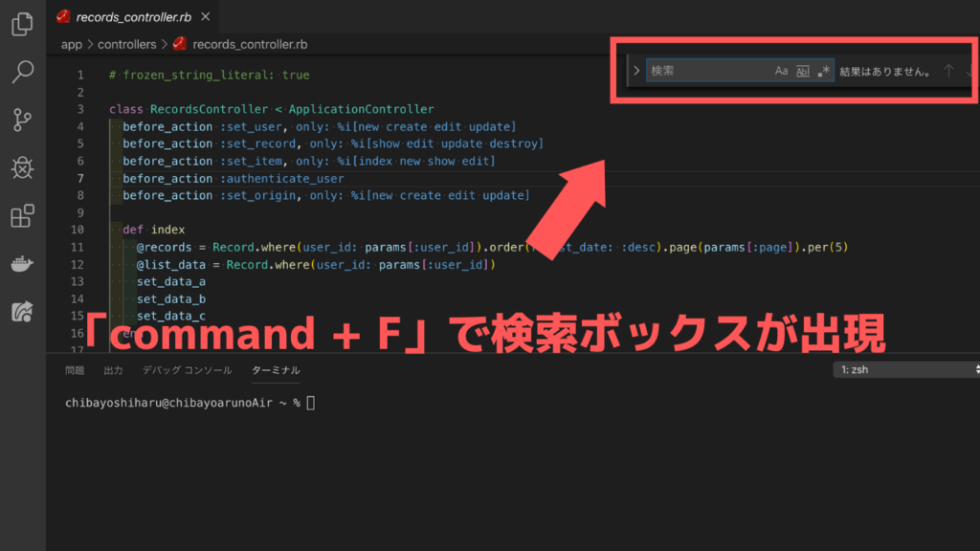The width and height of the screenshot is (980, 551).
Task: Switch to the ターミナル panel tab
Action: click(275, 369)
